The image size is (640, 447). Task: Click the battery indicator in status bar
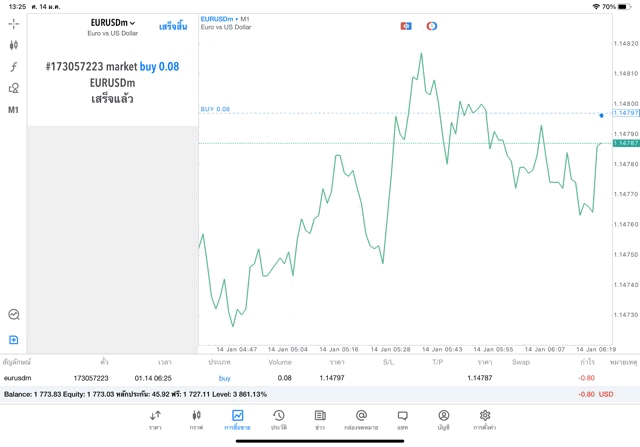[624, 7]
